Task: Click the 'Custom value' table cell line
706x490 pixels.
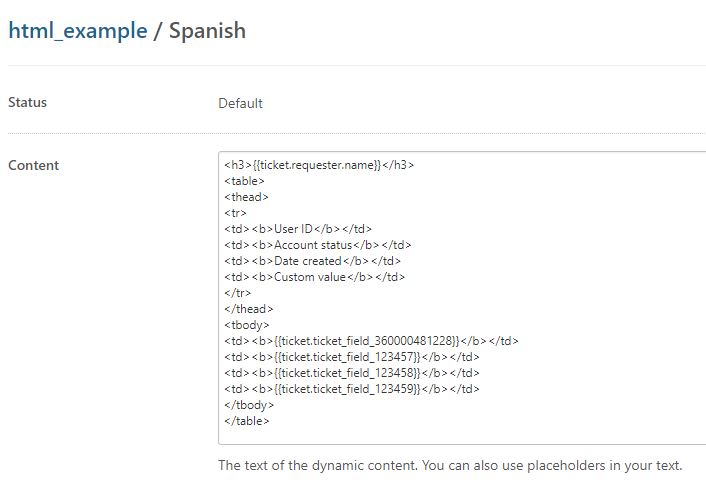Action: point(314,277)
